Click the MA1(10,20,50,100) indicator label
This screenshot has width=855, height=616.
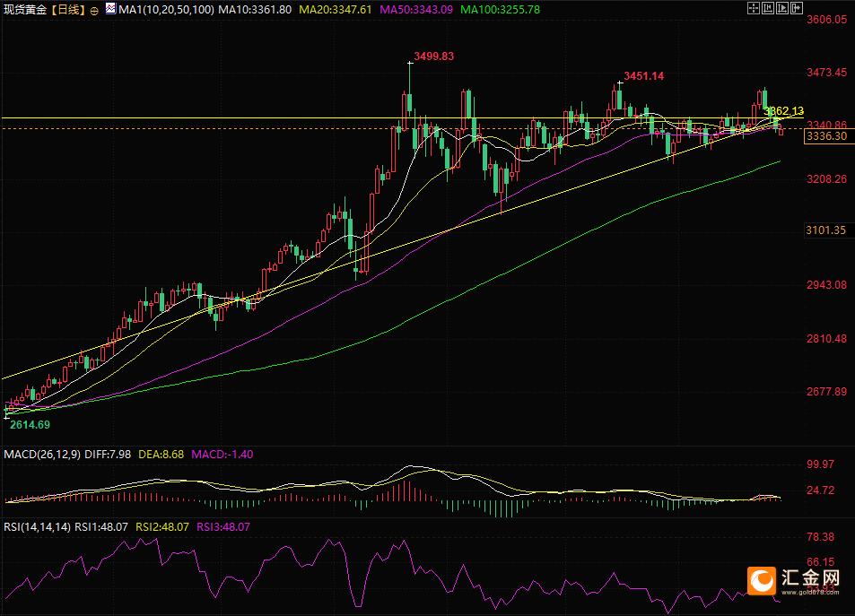166,9
